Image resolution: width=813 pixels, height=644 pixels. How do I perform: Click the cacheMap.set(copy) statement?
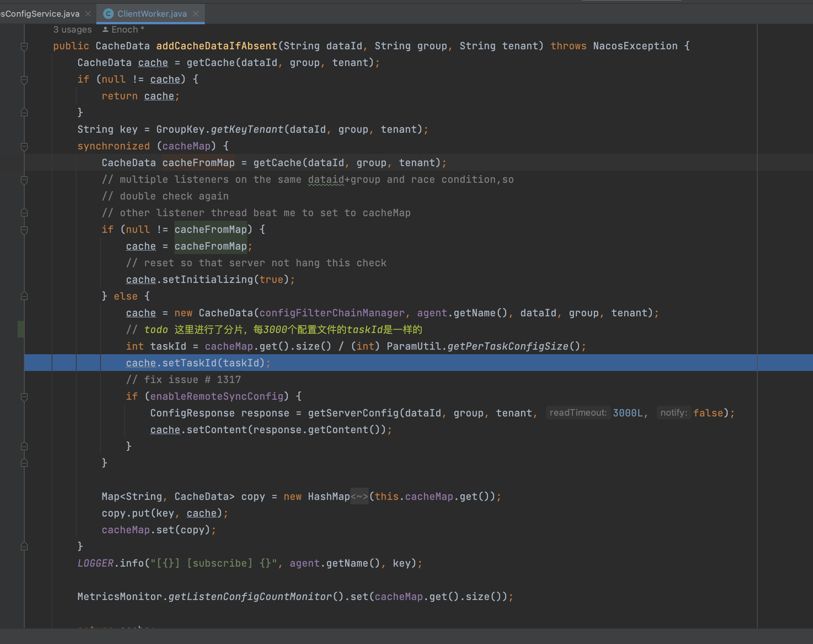point(159,530)
